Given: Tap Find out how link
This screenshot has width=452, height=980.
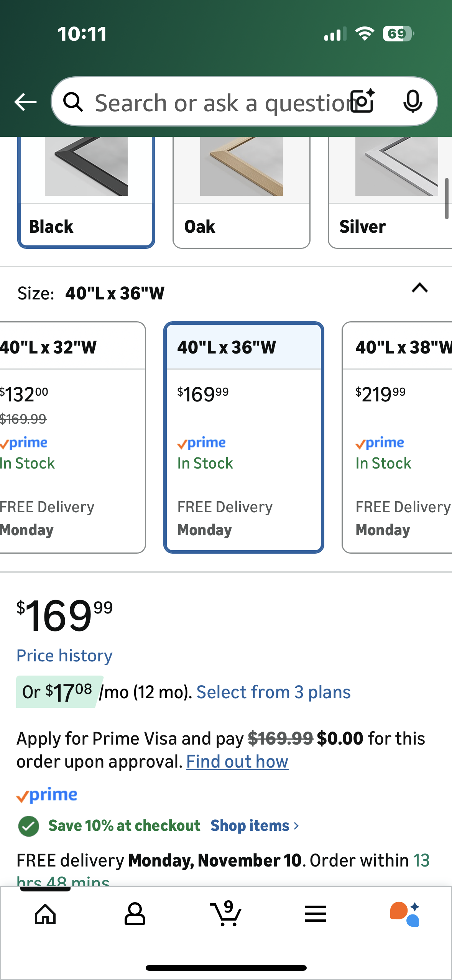Looking at the screenshot, I should click(237, 762).
